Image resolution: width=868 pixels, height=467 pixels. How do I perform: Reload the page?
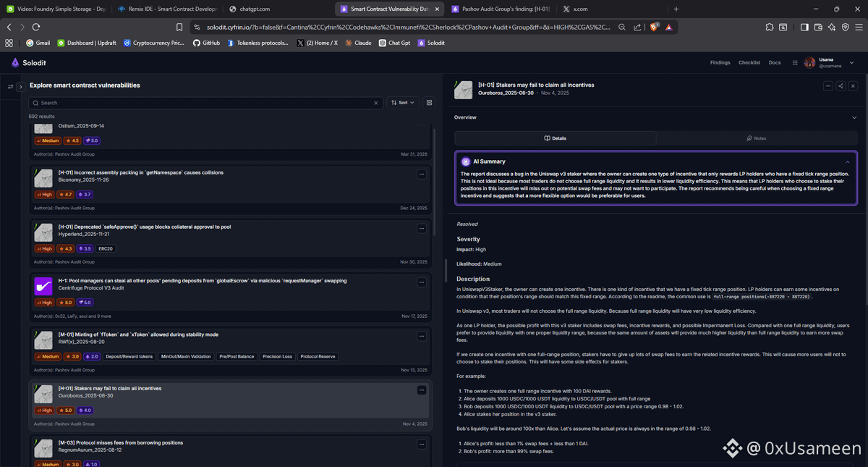point(36,27)
